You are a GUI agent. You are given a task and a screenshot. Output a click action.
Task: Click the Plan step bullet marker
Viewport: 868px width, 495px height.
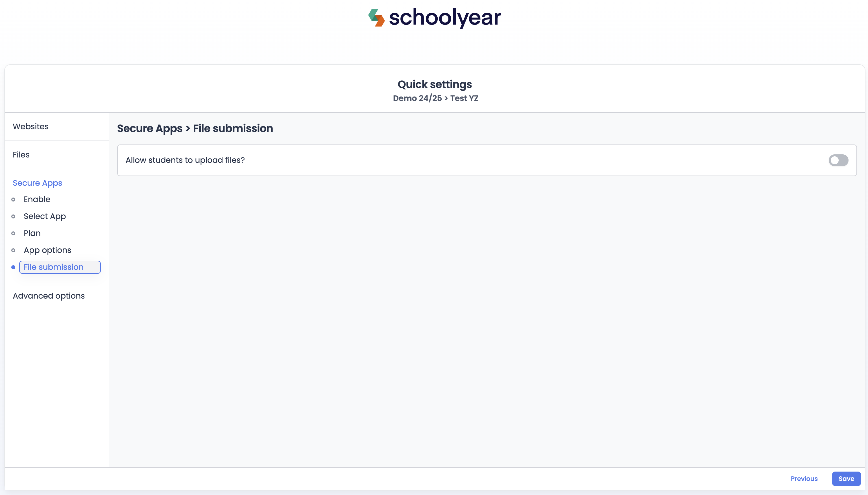13,234
